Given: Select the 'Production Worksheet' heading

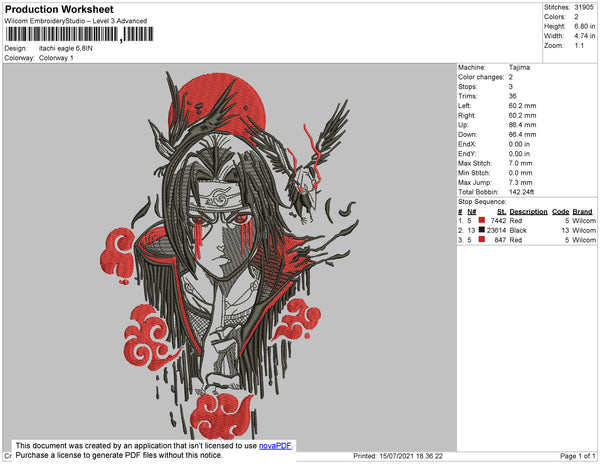Looking at the screenshot, I should (x=59, y=9).
